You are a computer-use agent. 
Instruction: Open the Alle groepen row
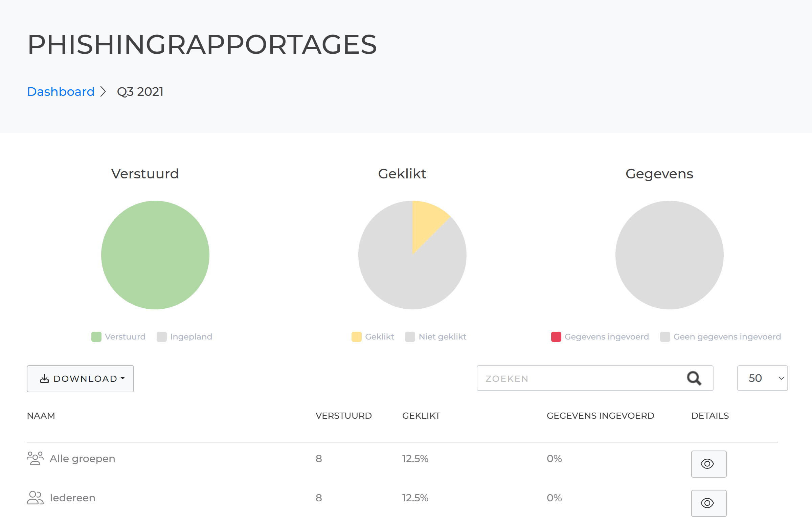[82, 458]
